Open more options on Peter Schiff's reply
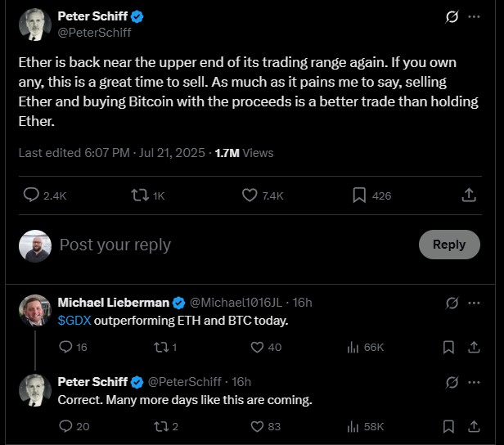The width and height of the screenshot is (504, 445). pyautogui.click(x=474, y=382)
